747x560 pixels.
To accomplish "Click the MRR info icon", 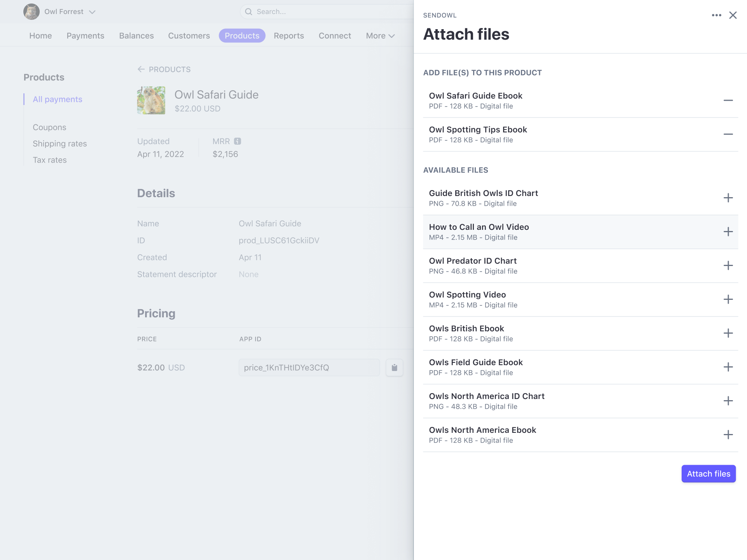I will tap(238, 141).
